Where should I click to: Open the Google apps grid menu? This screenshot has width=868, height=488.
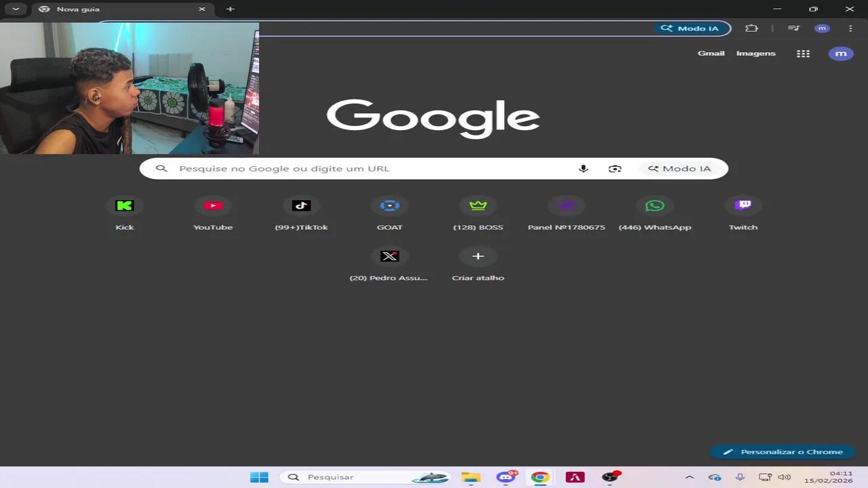(x=803, y=53)
